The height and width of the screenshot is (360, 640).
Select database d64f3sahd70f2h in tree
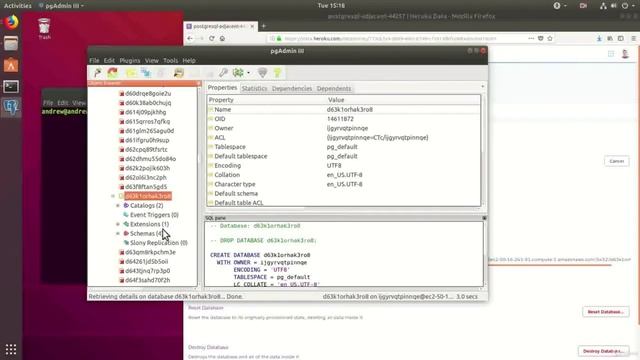[x=147, y=280]
